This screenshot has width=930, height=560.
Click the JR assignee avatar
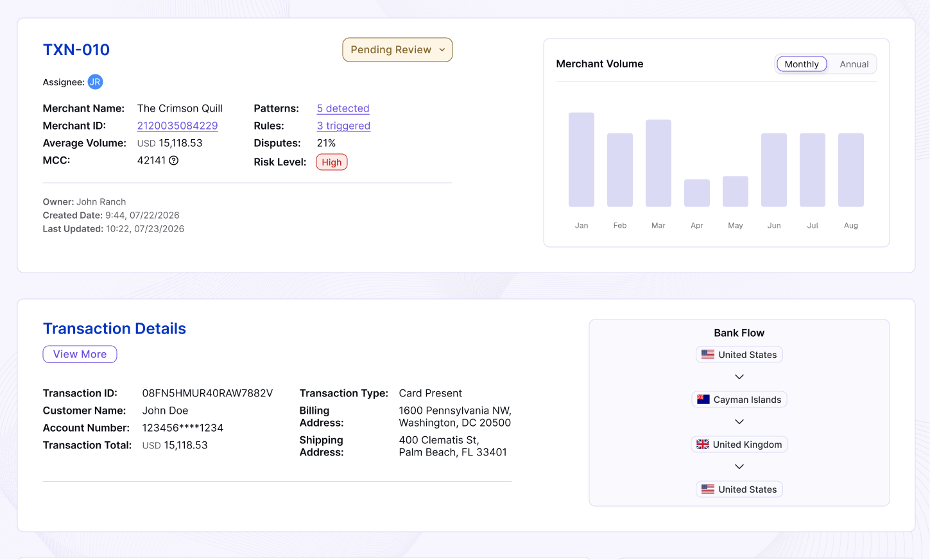(x=95, y=82)
